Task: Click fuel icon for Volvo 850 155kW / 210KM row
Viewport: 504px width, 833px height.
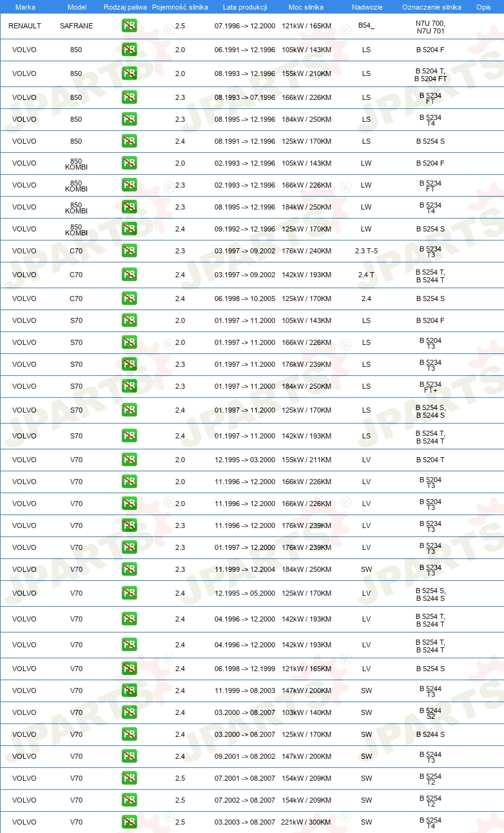Action: pos(129,73)
